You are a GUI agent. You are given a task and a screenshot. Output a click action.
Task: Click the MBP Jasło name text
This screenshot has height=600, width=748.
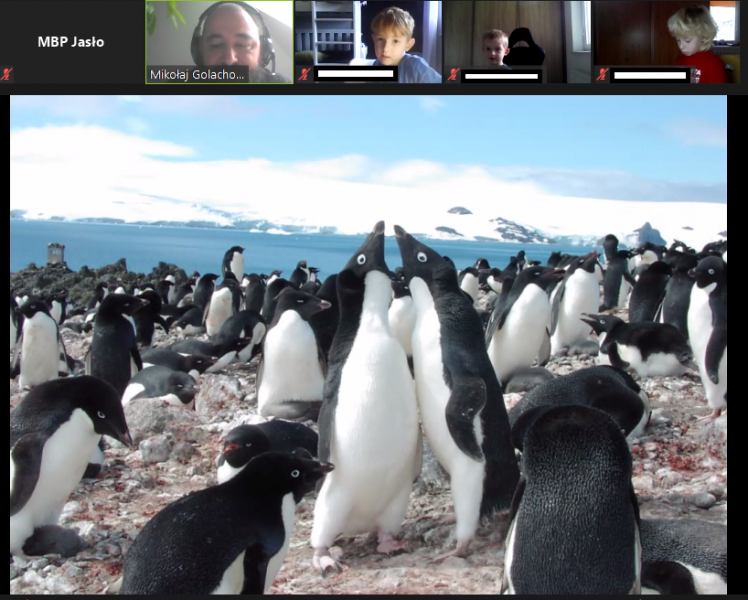71,42
